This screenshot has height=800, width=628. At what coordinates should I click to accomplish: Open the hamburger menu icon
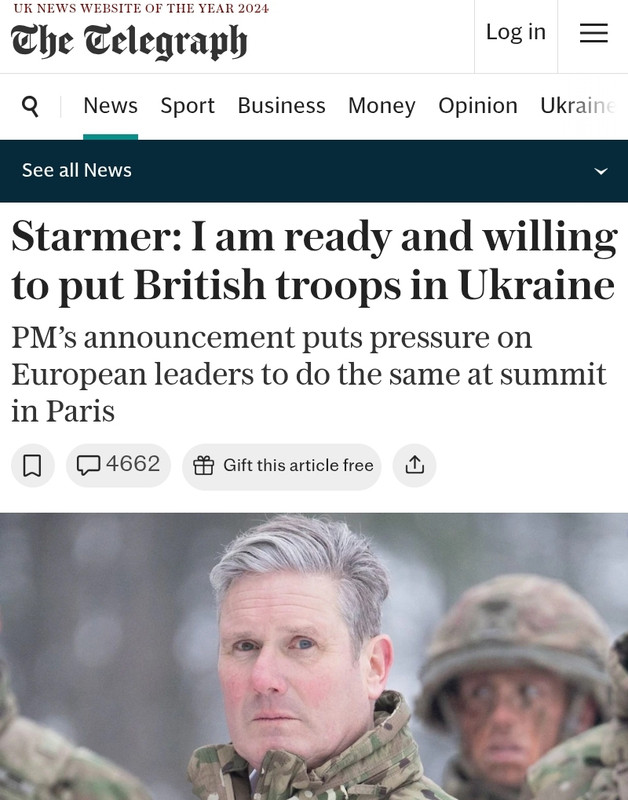pos(593,33)
